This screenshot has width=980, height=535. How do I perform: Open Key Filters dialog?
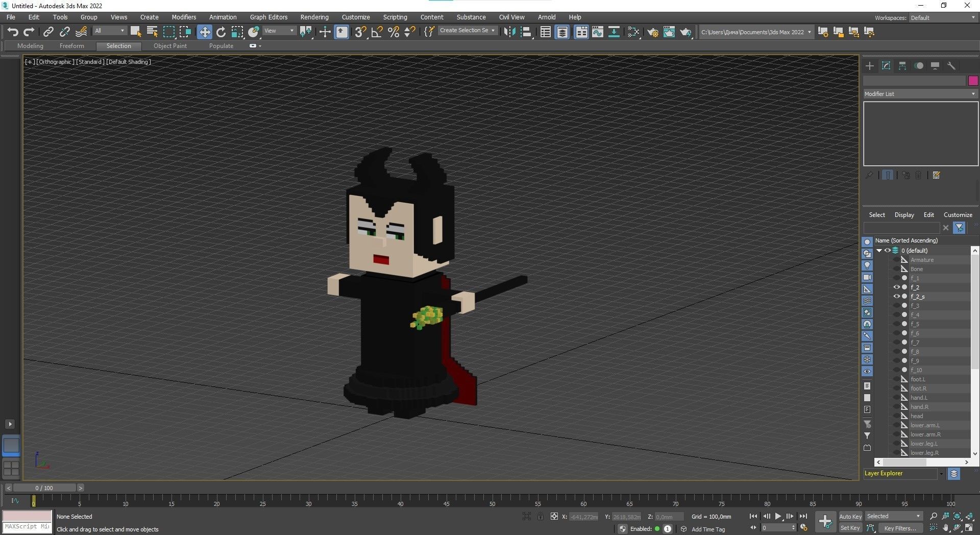tap(901, 528)
